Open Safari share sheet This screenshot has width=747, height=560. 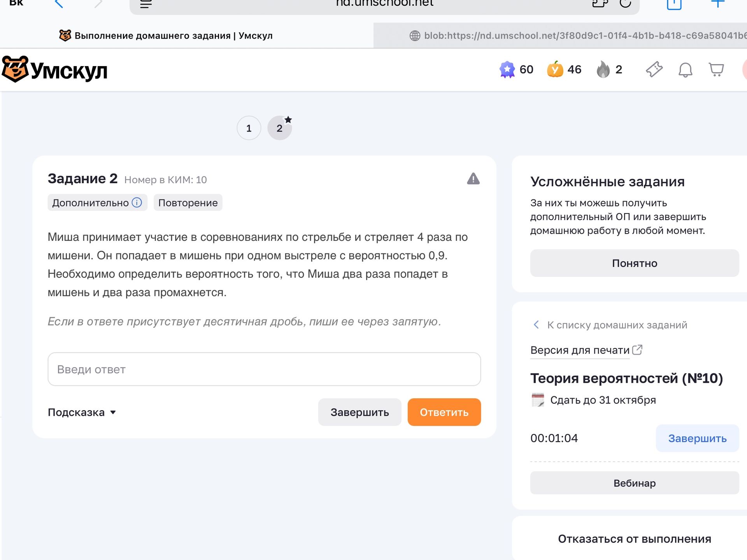tap(674, 4)
